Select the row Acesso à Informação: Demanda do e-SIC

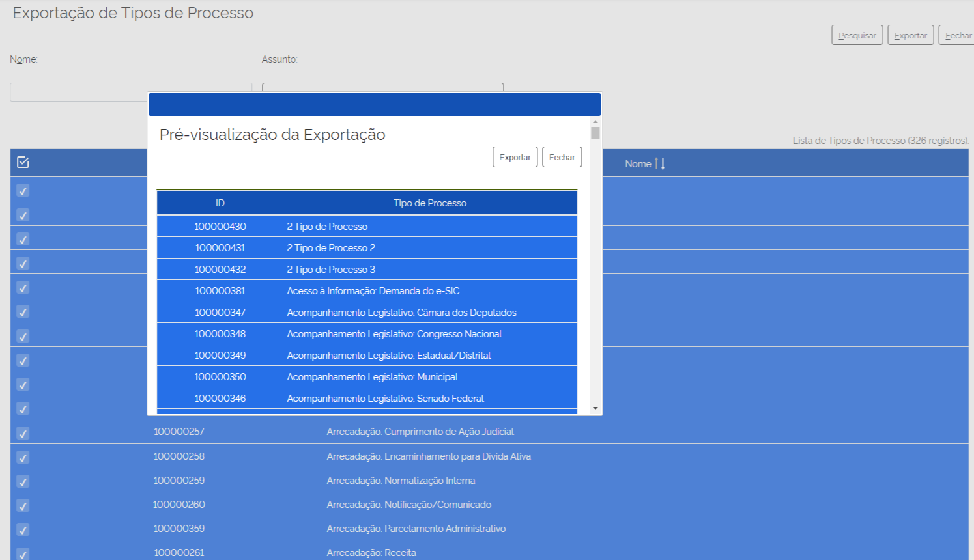pos(373,290)
